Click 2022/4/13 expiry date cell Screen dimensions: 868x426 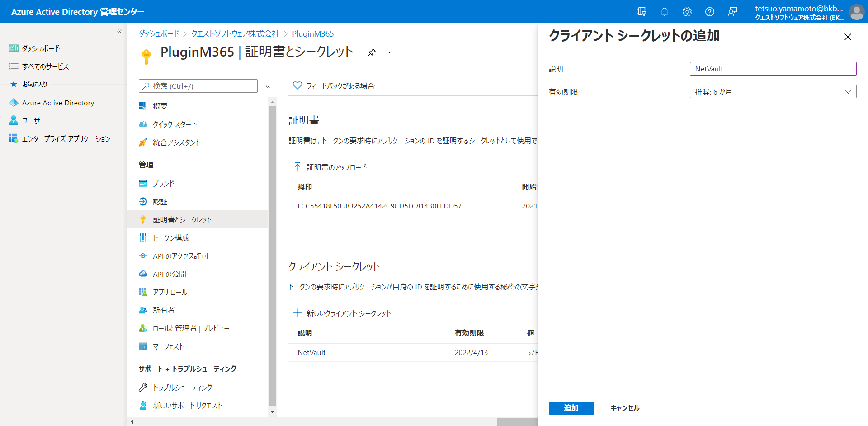click(x=471, y=352)
